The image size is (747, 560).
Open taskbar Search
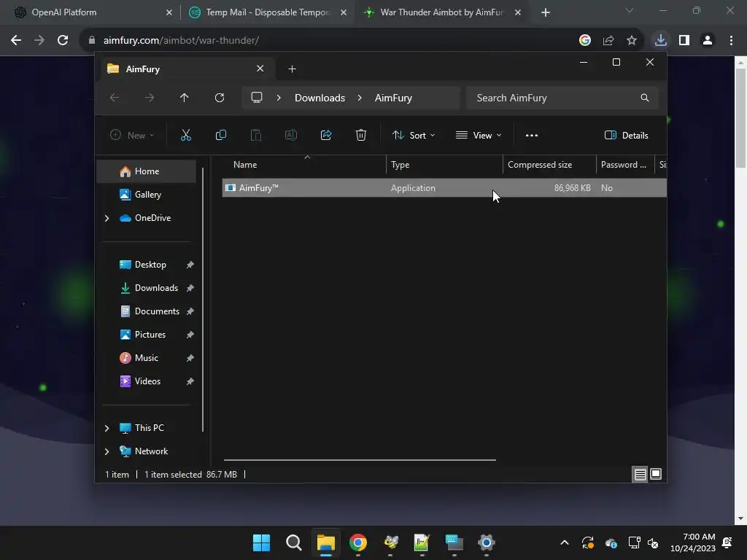click(x=293, y=542)
